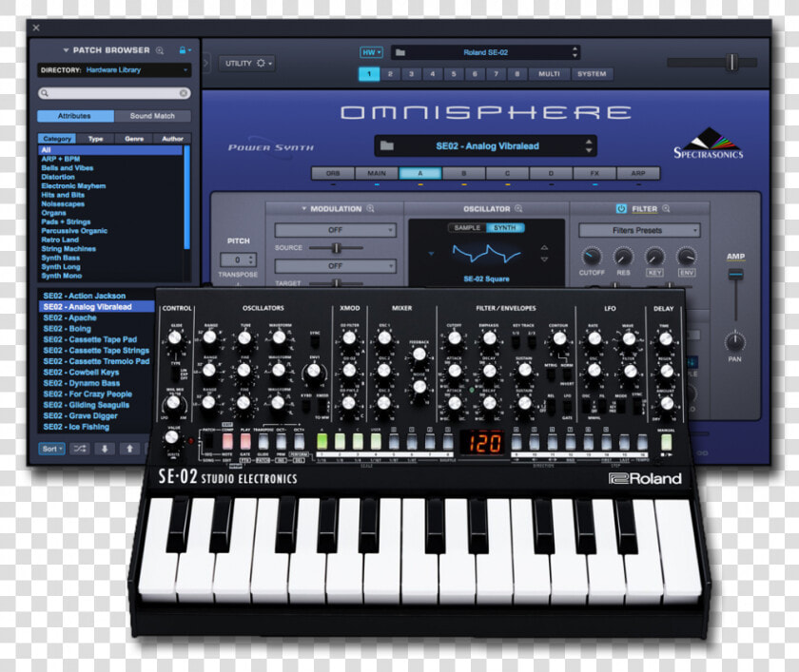Click the SE-02 Square waveform display

[x=487, y=253]
